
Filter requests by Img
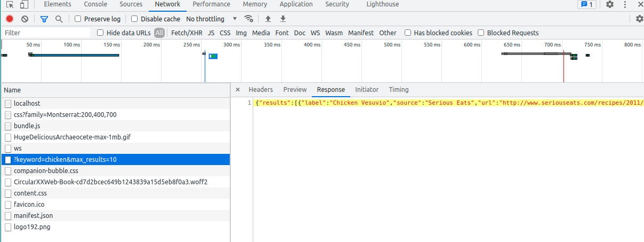pyautogui.click(x=241, y=33)
